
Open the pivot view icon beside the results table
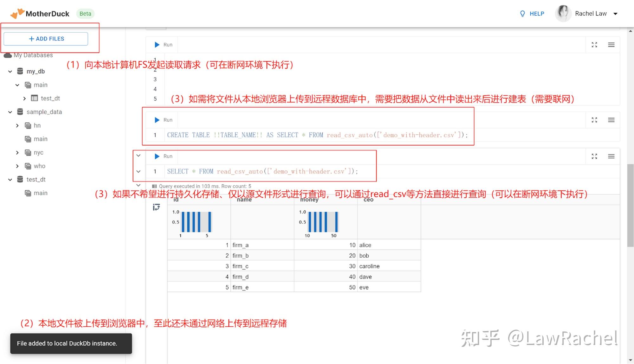click(156, 208)
